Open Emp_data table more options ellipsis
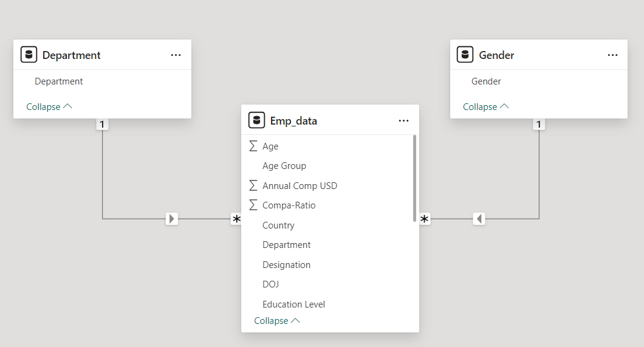644x347 pixels. [403, 120]
